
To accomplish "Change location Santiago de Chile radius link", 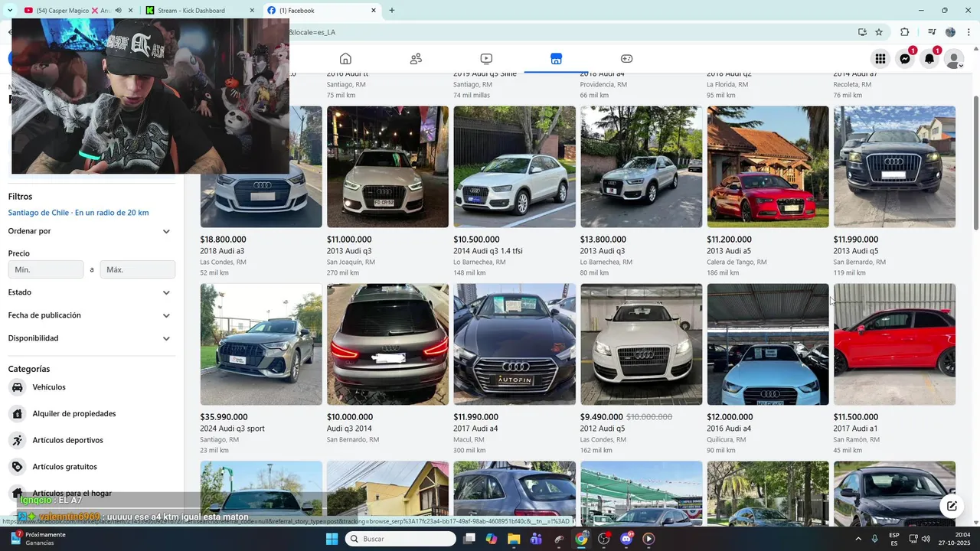I will pyautogui.click(x=78, y=213).
